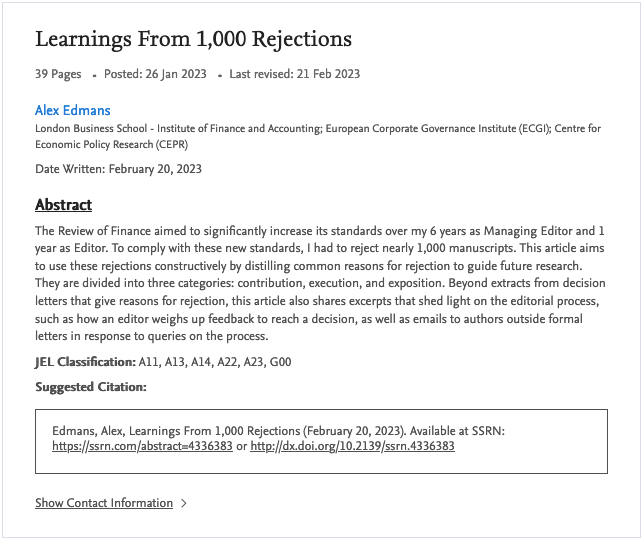Follow the ssrn.com/abstract=4336383 link

click(x=142, y=446)
